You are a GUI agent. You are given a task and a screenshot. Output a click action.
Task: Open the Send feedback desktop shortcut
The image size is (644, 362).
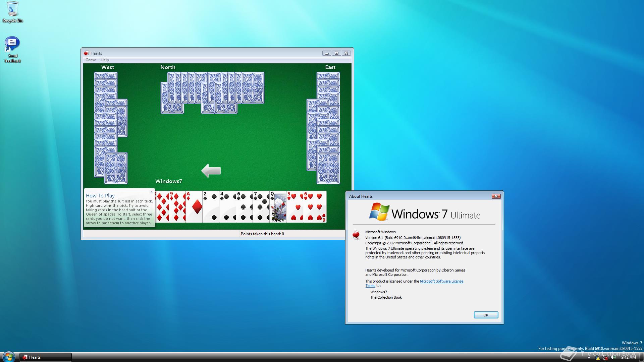[x=12, y=50]
